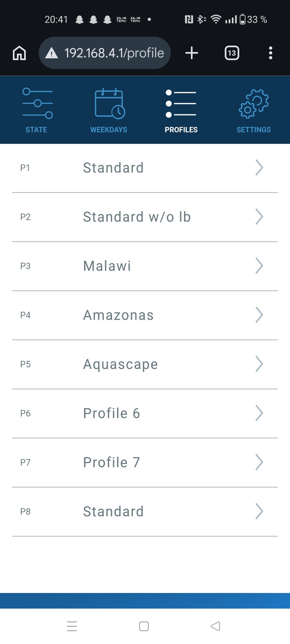290x644 pixels.
Task: Open browser three-dot menu
Action: (x=270, y=53)
